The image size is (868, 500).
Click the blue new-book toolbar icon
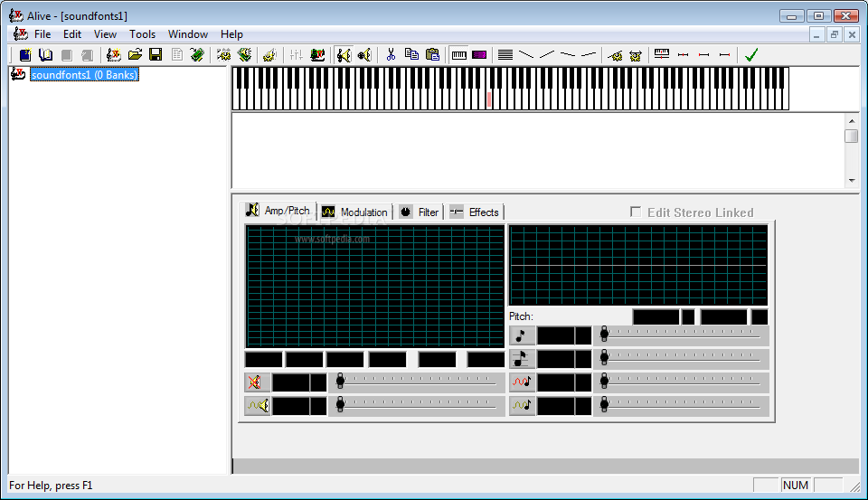pos(25,55)
